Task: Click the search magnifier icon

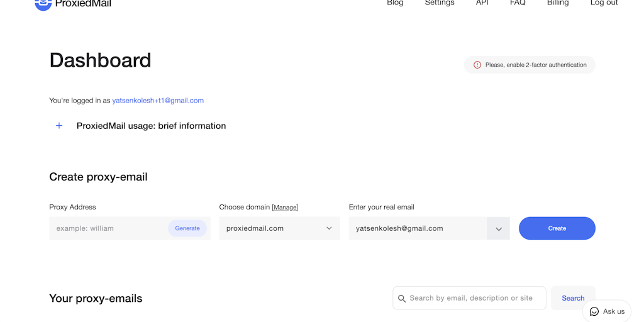Action: (402, 299)
